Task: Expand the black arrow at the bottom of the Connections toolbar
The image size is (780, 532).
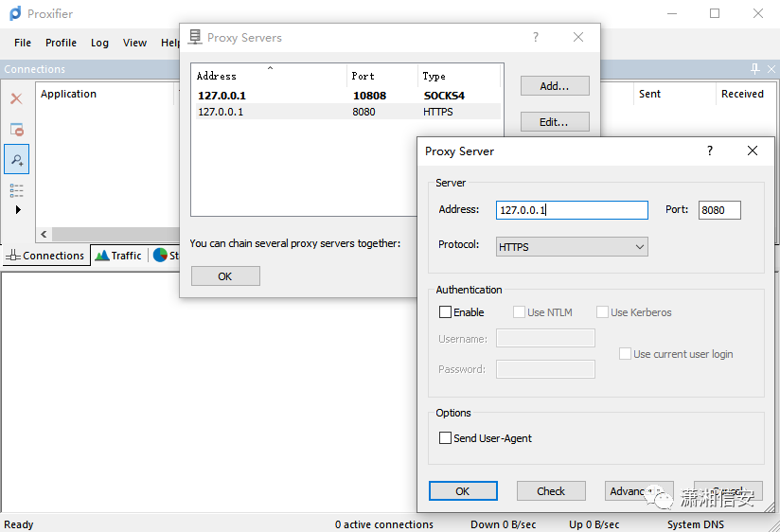Action: (18, 209)
